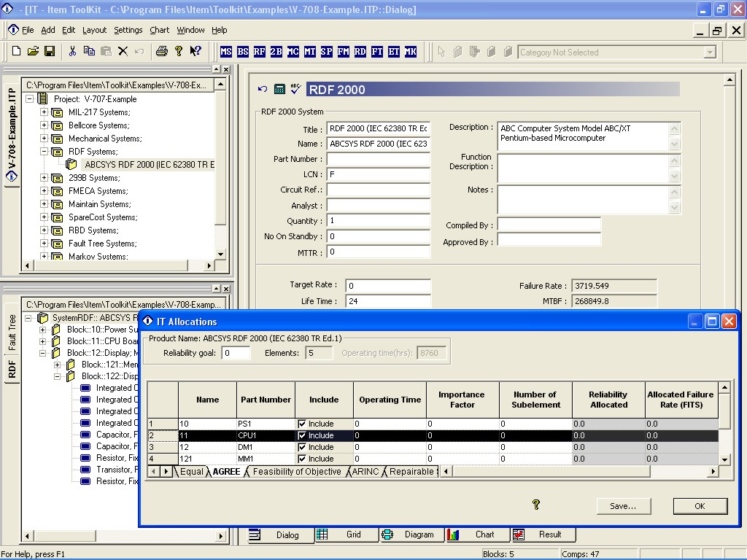Switch to Feasibility of Objective tab
The width and height of the screenshot is (747, 560).
coord(296,472)
